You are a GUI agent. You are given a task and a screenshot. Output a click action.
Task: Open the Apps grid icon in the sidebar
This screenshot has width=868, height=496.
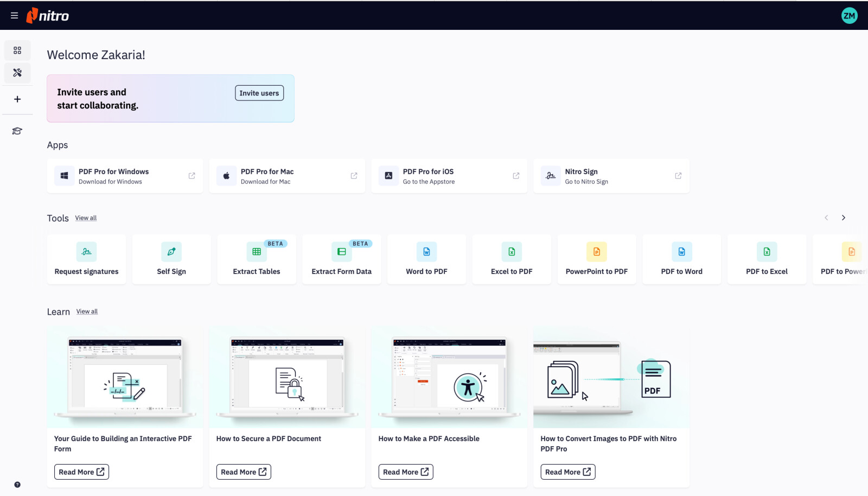[17, 50]
